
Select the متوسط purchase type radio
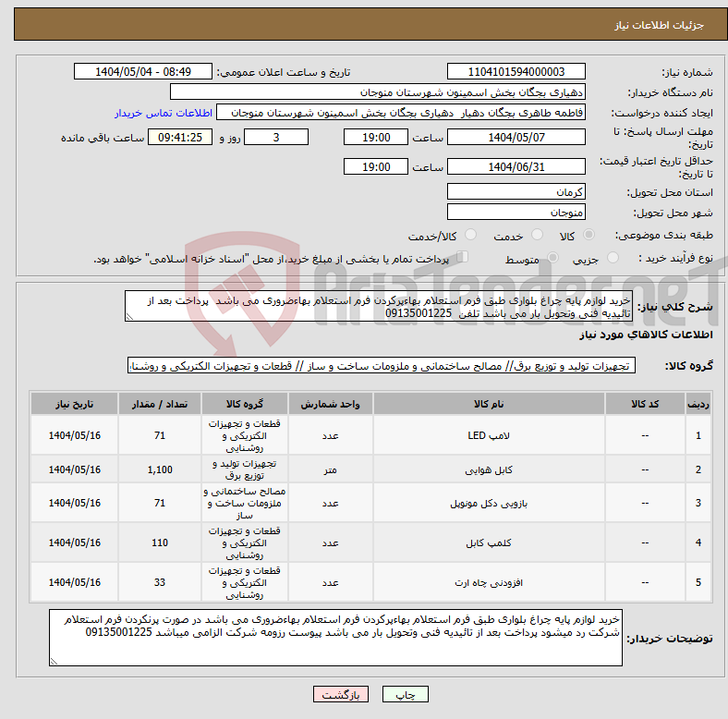tap(553, 258)
